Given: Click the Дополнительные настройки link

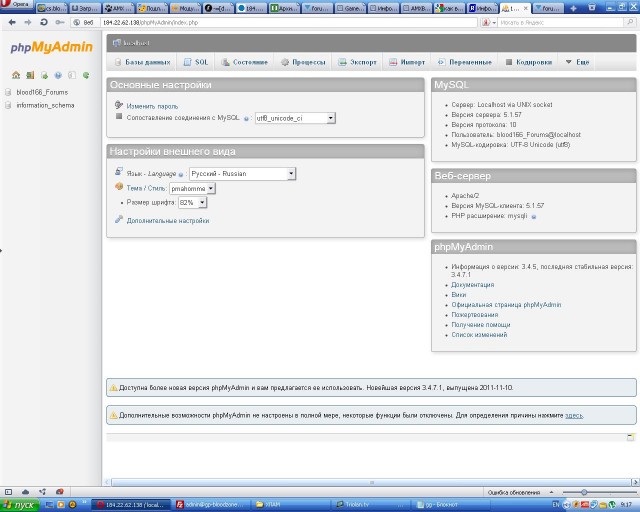Looking at the screenshot, I should point(168,220).
